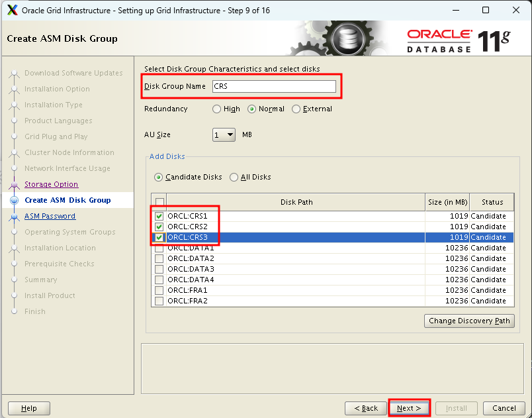This screenshot has height=418, width=532.
Task: Click the Help button
Action: (x=29, y=408)
